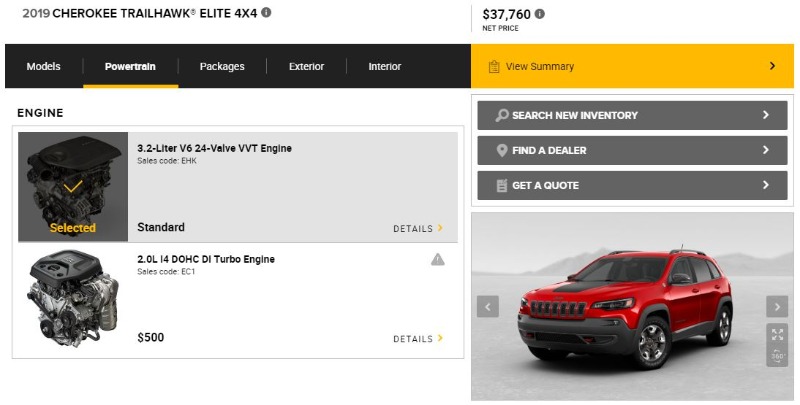Select the 2.0L I4 Turbo engine thumbnail
This screenshot has height=405, width=800.
73,297
